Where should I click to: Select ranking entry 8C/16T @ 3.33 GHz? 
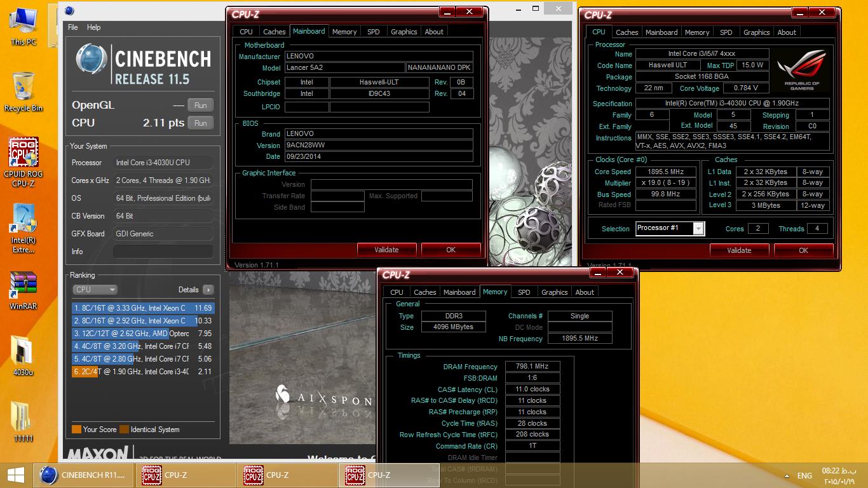143,308
